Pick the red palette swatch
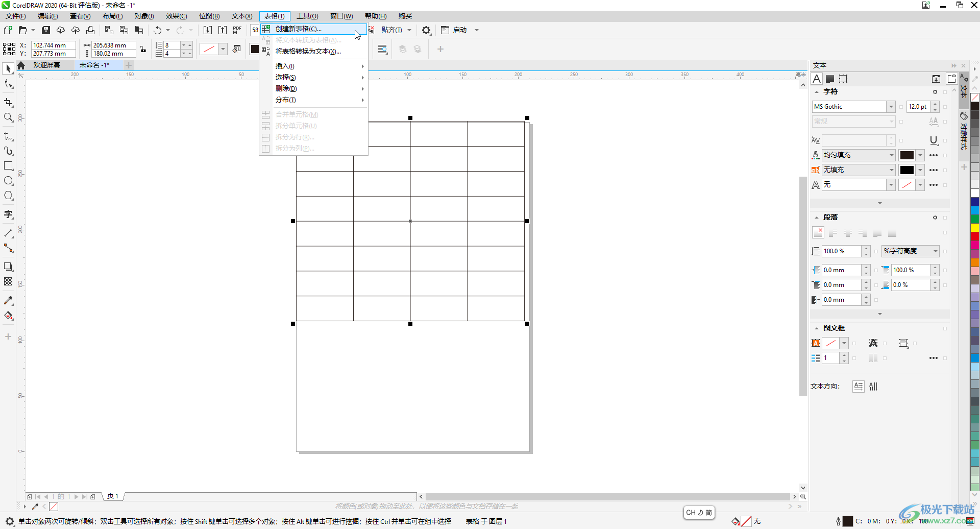This screenshot has width=980, height=529. point(975,236)
